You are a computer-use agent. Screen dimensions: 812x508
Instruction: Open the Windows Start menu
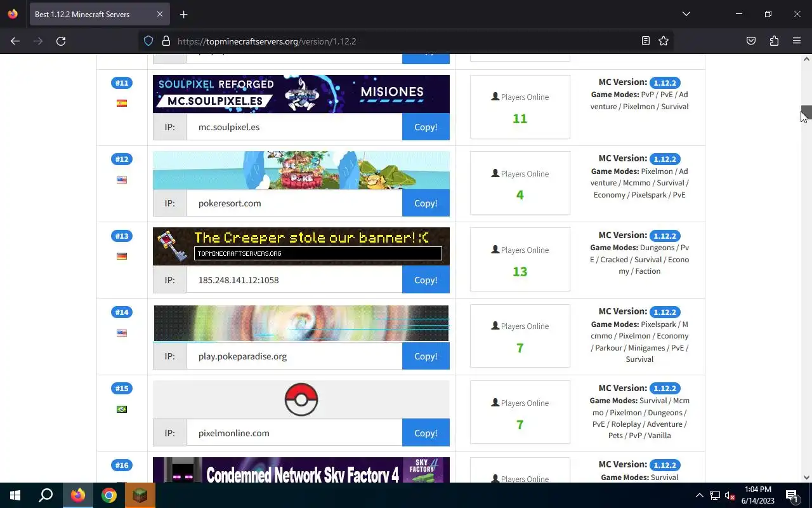pyautogui.click(x=15, y=495)
